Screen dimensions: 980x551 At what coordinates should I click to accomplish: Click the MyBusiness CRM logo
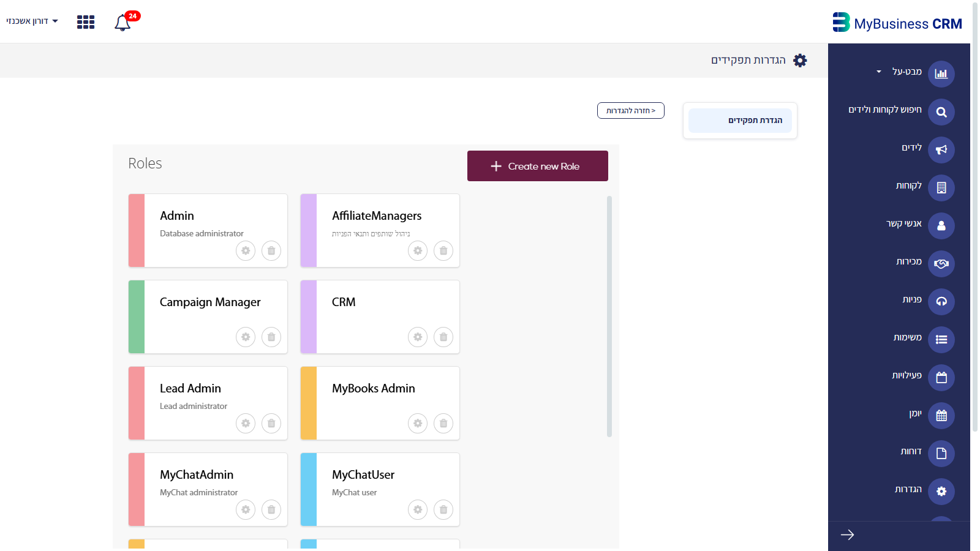pos(897,23)
